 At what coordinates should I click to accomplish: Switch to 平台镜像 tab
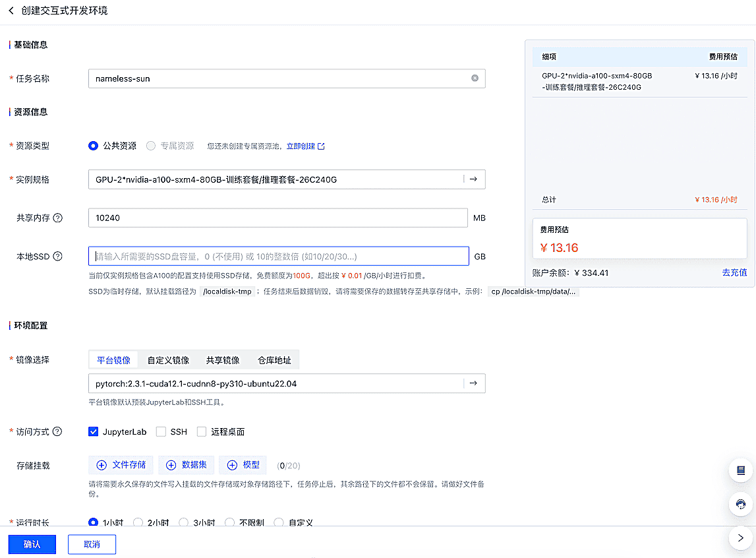point(114,359)
